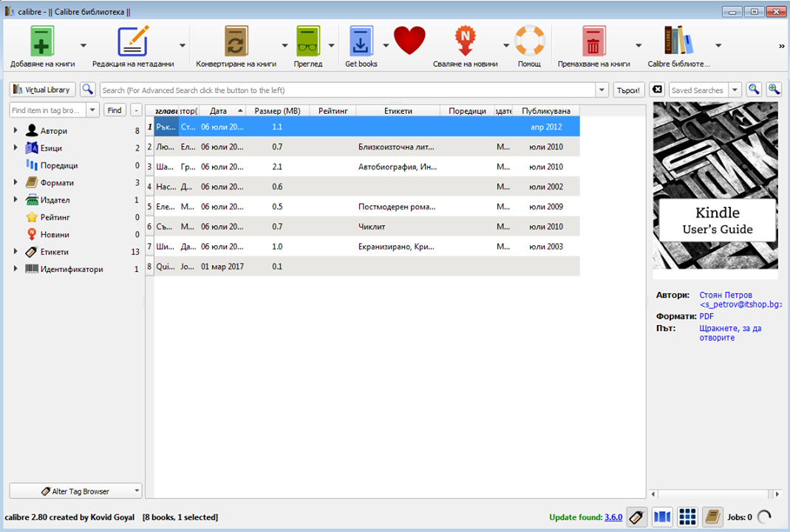Click the update version 3.6.0 link

613,517
